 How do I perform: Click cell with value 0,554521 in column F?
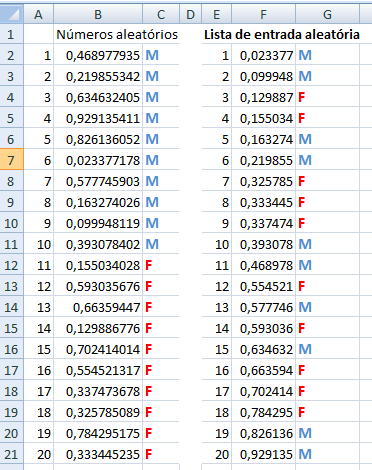(264, 286)
